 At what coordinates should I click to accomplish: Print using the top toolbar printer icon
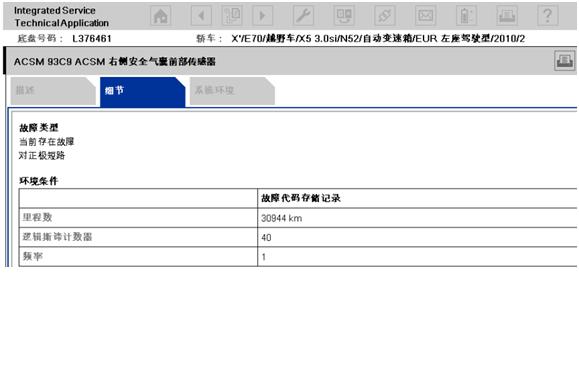(507, 16)
